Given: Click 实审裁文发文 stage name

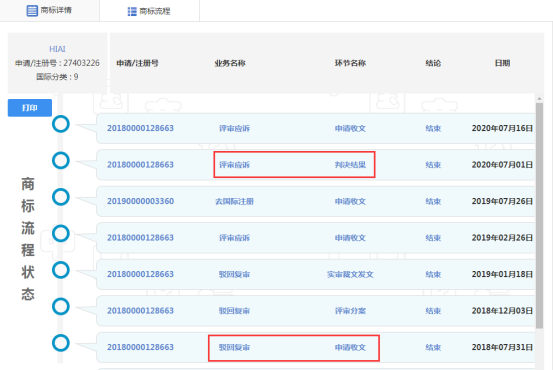Looking at the screenshot, I should [x=350, y=274].
